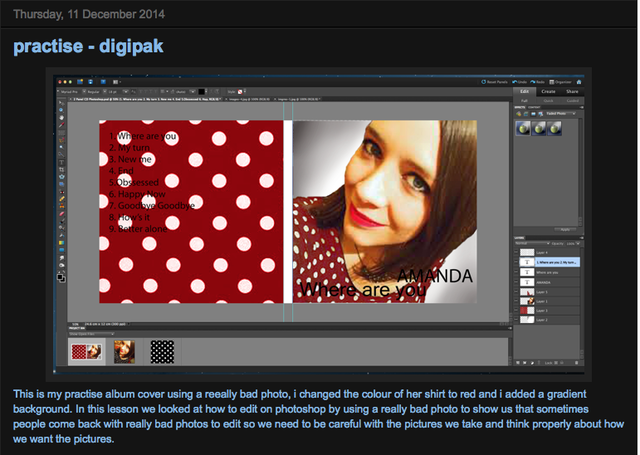Click the Reset Panels button

click(494, 82)
